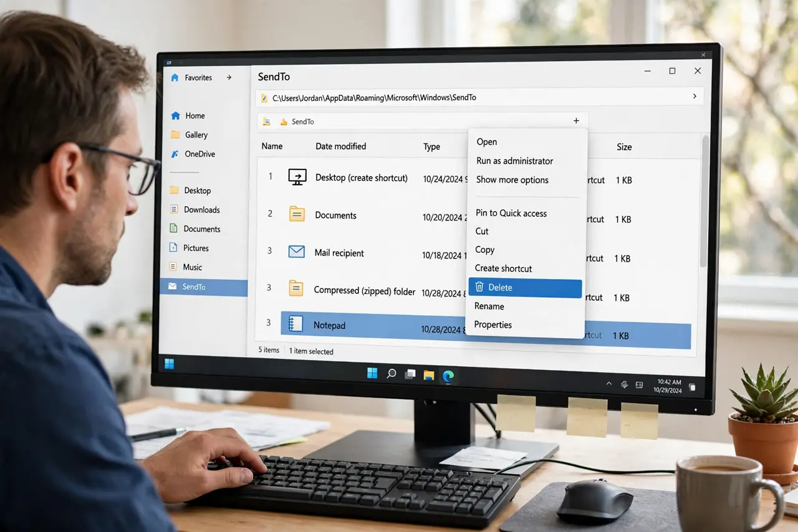798x532 pixels.
Task: Click the '1 item selected' status text
Action: (x=311, y=351)
